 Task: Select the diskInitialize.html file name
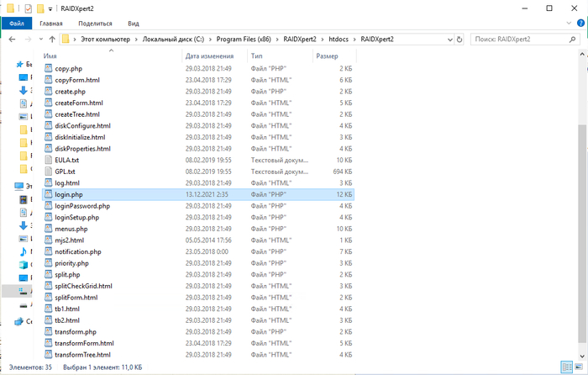80,137
